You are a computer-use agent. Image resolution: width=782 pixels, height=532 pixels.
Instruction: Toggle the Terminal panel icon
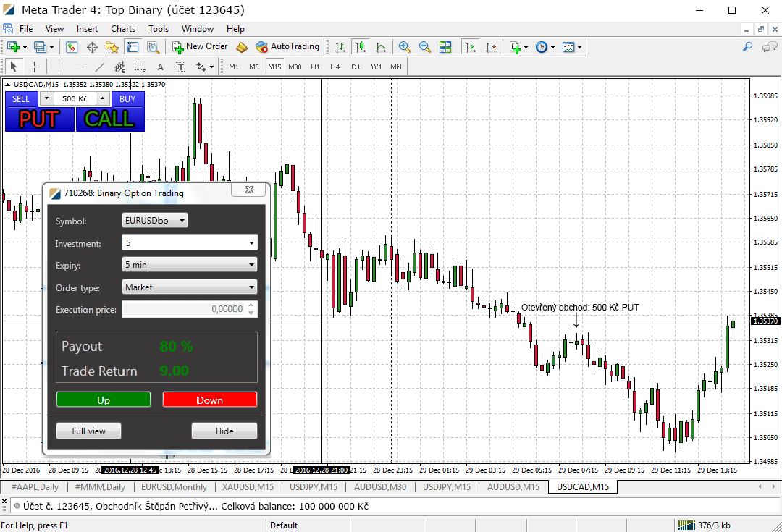click(133, 47)
